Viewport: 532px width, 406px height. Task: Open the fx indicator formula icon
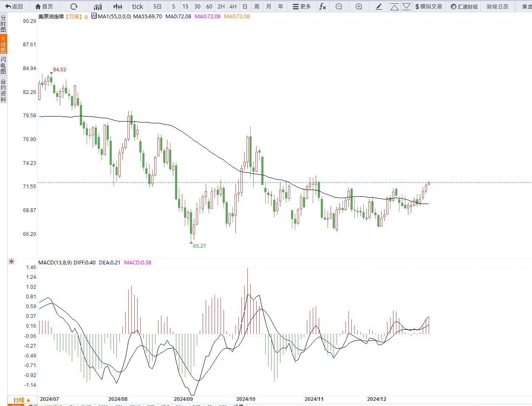[323, 6]
